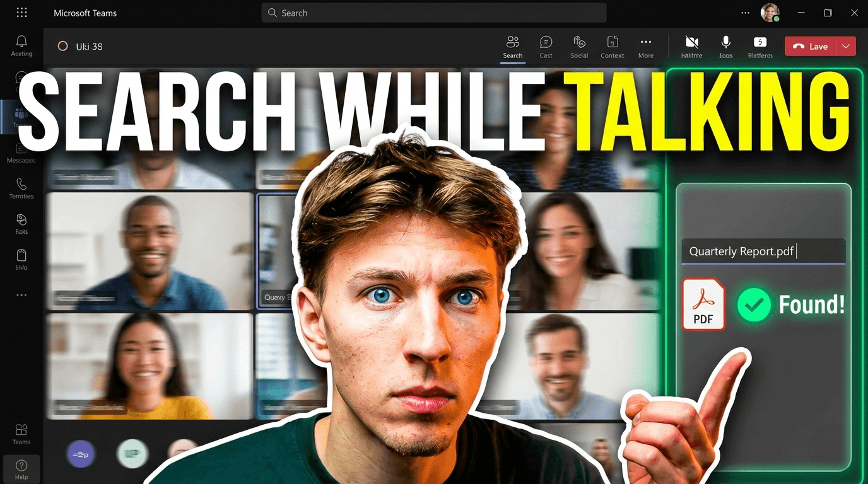Toggle the crossed-out camera button
This screenshot has height=484, width=868.
(x=692, y=47)
